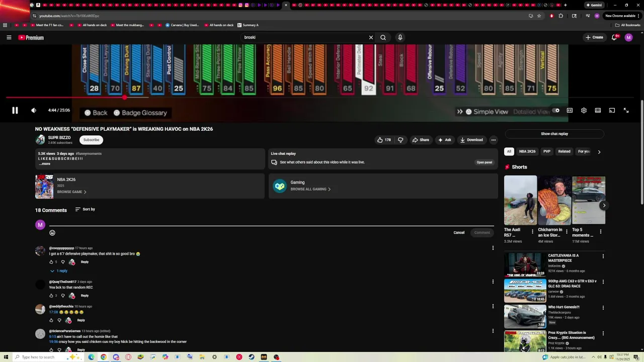Start voice search with microphone

click(x=400, y=37)
